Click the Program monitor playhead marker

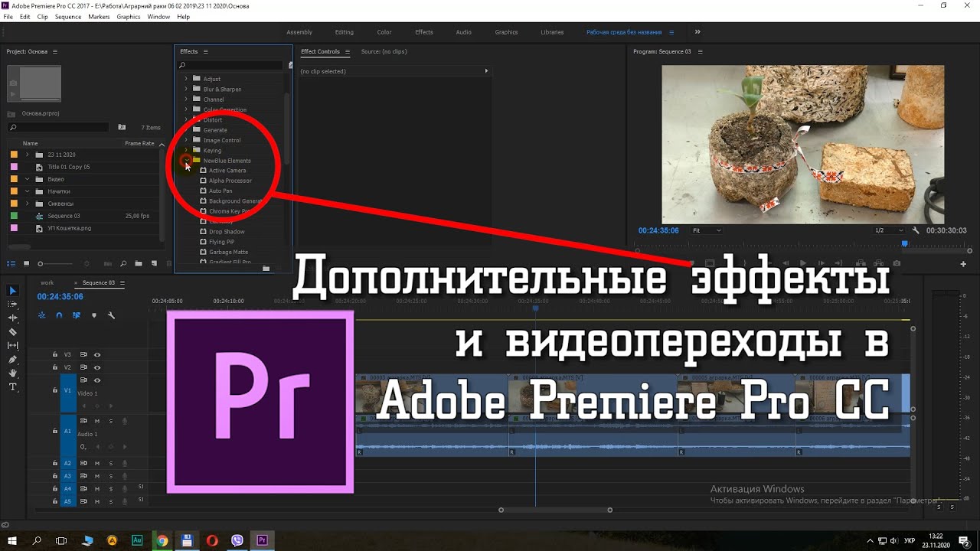click(904, 244)
